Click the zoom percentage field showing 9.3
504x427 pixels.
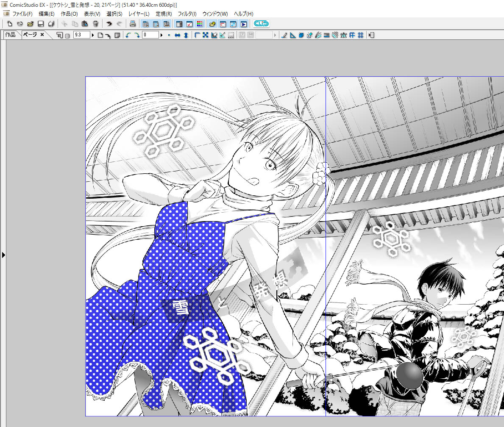[81, 35]
